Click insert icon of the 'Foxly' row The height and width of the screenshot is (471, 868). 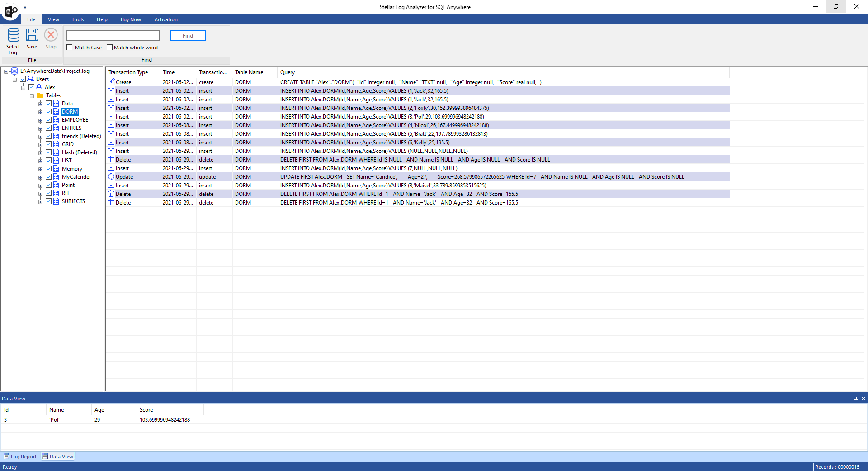[x=111, y=108]
